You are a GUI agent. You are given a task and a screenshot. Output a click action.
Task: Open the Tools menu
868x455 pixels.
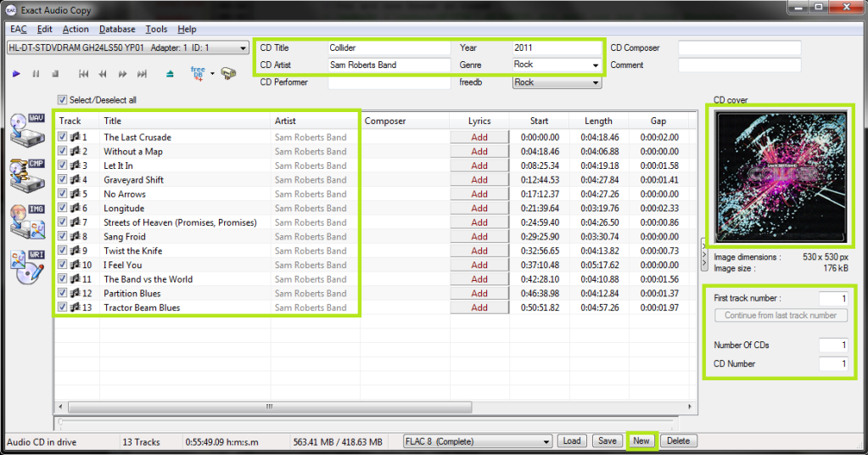click(156, 29)
